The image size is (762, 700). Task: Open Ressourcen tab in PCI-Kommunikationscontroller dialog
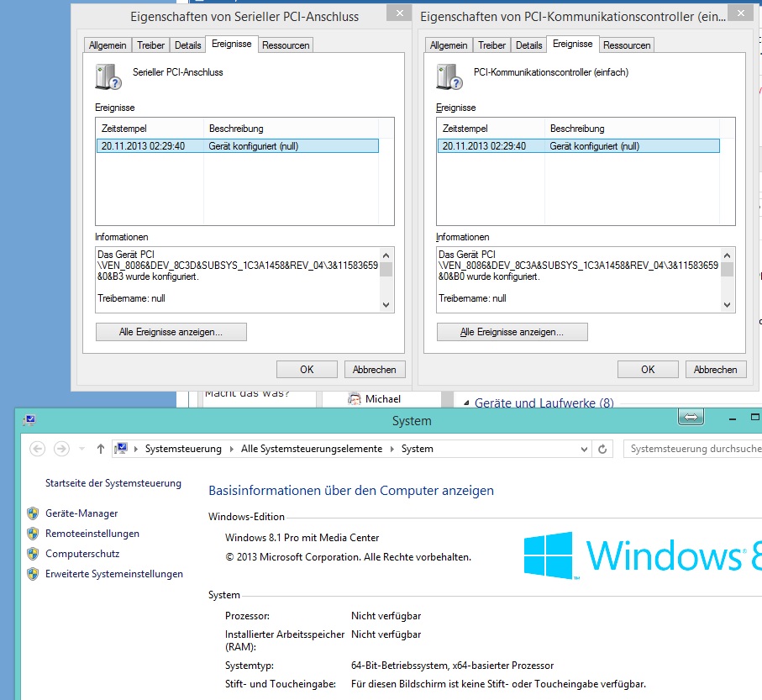coord(627,45)
